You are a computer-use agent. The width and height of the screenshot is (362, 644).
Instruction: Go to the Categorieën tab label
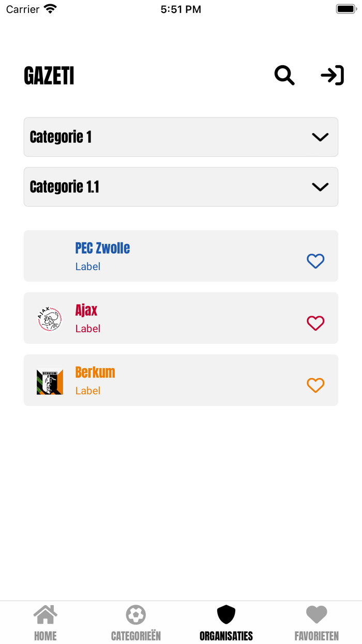point(136,636)
